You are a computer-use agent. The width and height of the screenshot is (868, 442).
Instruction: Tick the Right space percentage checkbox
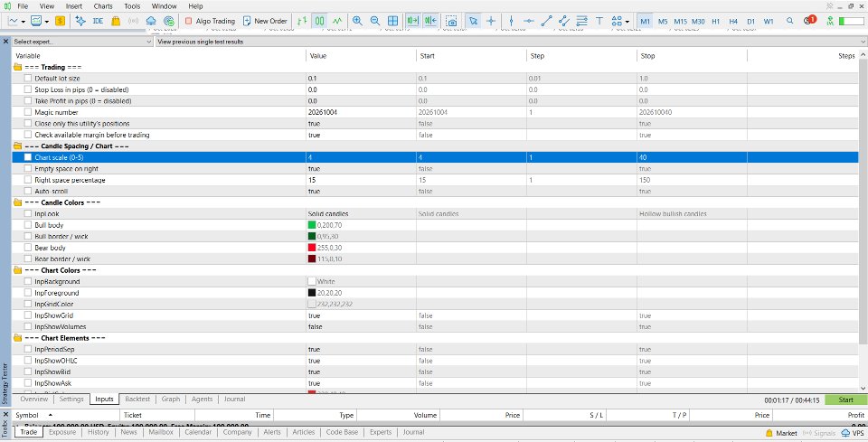28,181
